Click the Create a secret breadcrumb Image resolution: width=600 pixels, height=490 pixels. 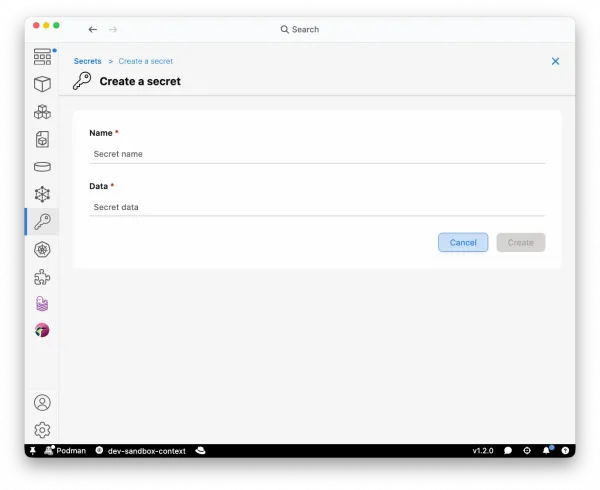pyautogui.click(x=145, y=61)
